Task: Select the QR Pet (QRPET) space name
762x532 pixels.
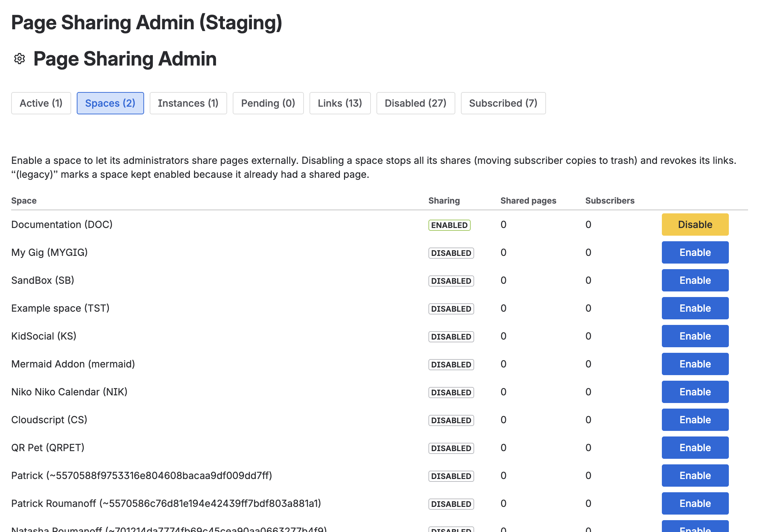Action: tap(48, 448)
